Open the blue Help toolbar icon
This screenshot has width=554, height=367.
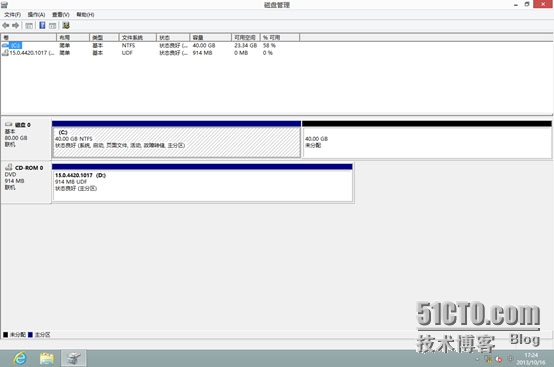[x=42, y=25]
